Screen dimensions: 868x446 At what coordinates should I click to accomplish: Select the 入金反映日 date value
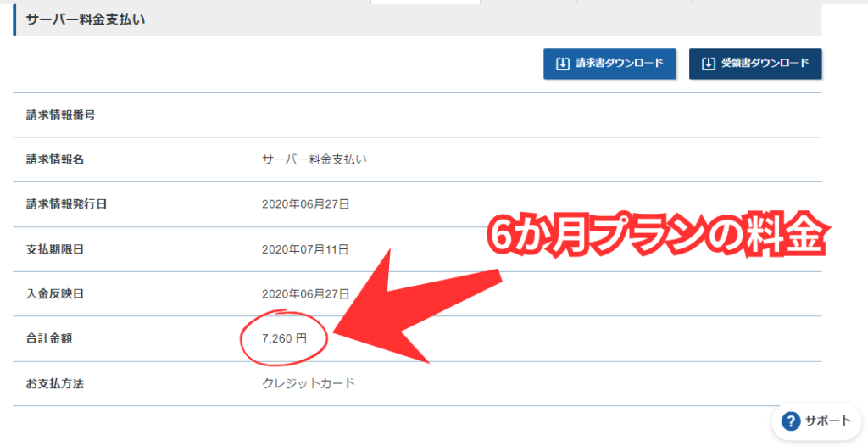click(x=305, y=293)
